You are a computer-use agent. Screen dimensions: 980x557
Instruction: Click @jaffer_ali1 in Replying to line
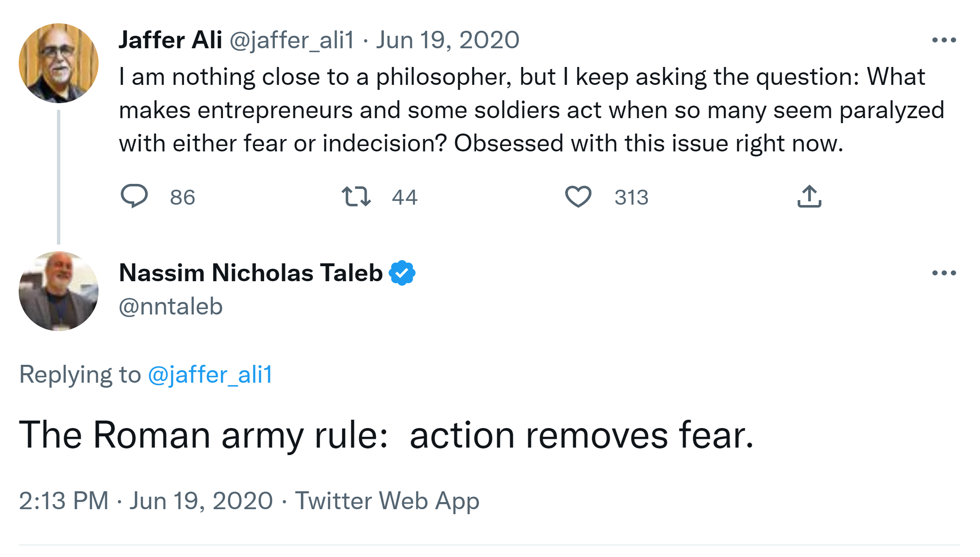pyautogui.click(x=210, y=374)
